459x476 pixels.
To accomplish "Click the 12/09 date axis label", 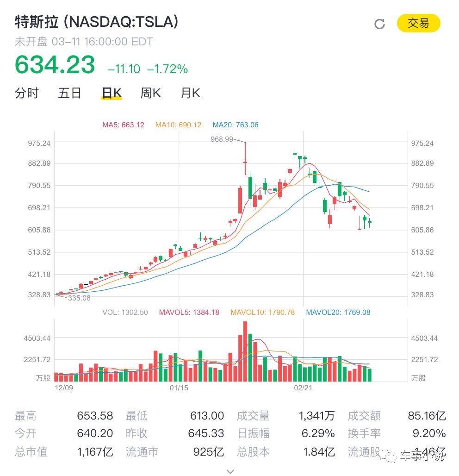I will click(64, 388).
